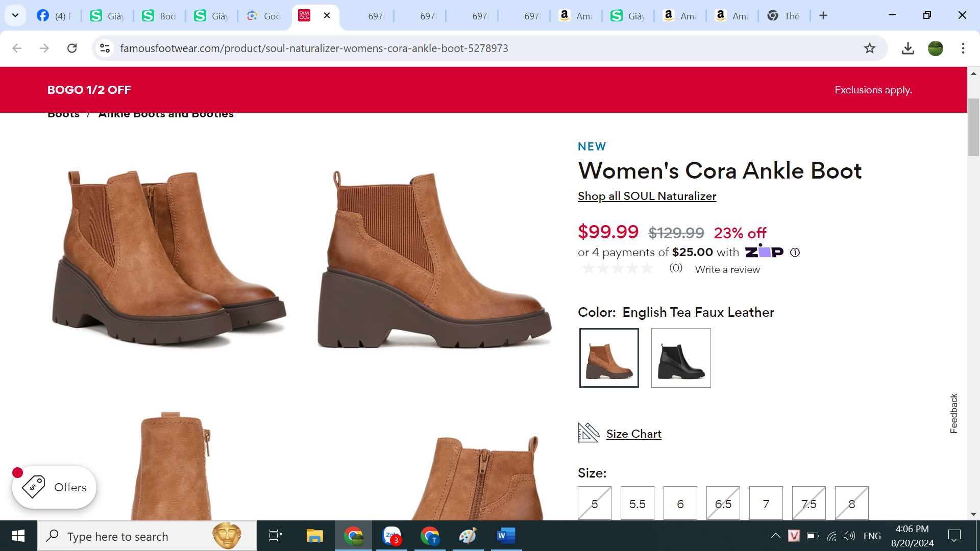980x551 pixels.
Task: Click the Zip payment info icon
Action: click(795, 252)
